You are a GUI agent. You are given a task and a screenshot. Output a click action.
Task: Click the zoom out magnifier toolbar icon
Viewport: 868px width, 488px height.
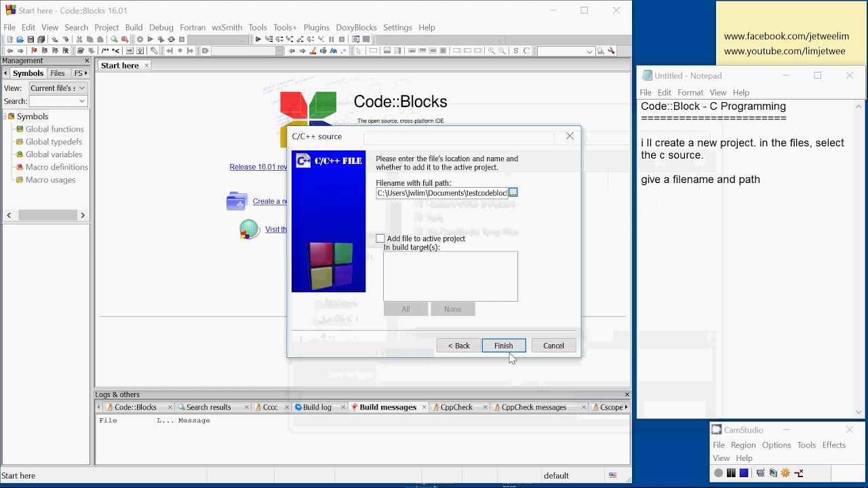(502, 51)
